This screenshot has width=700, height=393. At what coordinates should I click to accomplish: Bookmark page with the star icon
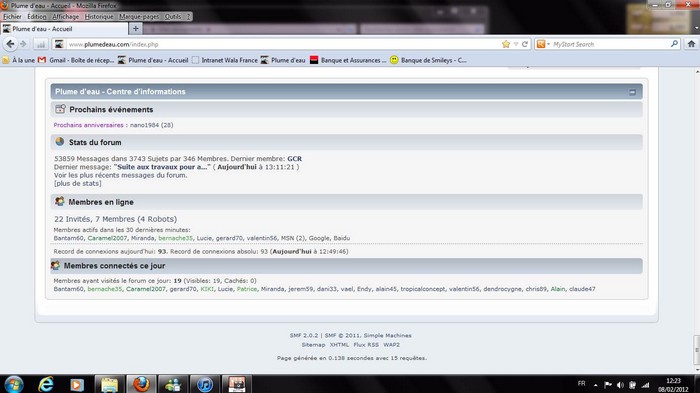[x=506, y=44]
